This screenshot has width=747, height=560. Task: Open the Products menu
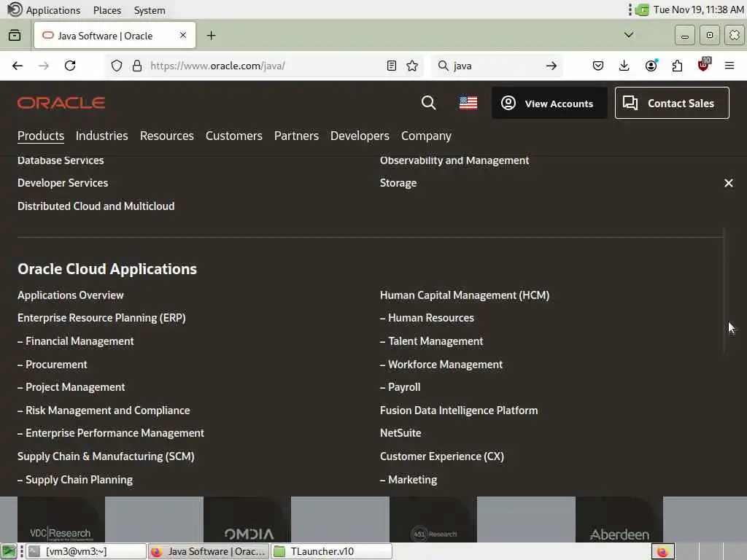[41, 136]
